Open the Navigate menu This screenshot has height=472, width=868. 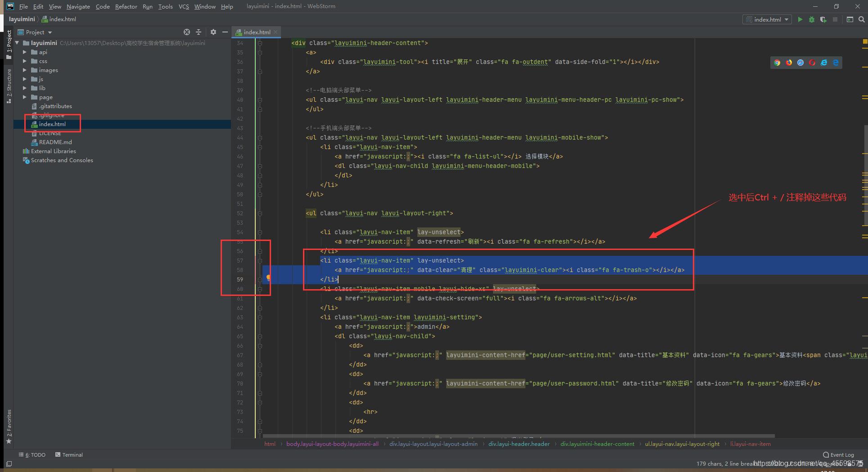click(78, 6)
